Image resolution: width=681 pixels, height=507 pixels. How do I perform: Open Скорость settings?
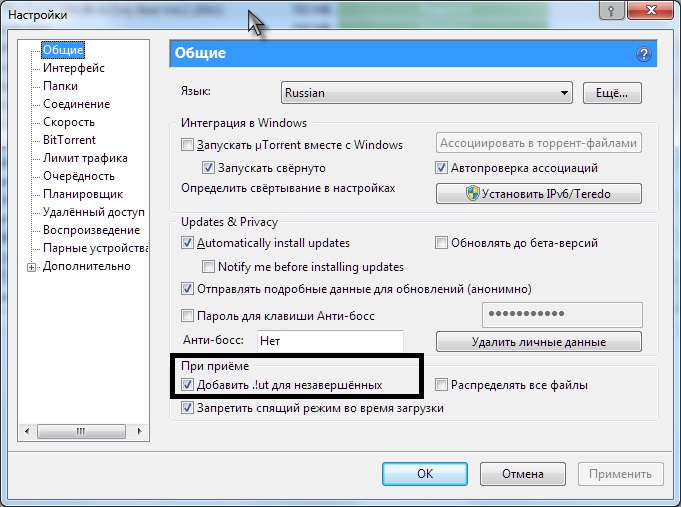(69, 122)
